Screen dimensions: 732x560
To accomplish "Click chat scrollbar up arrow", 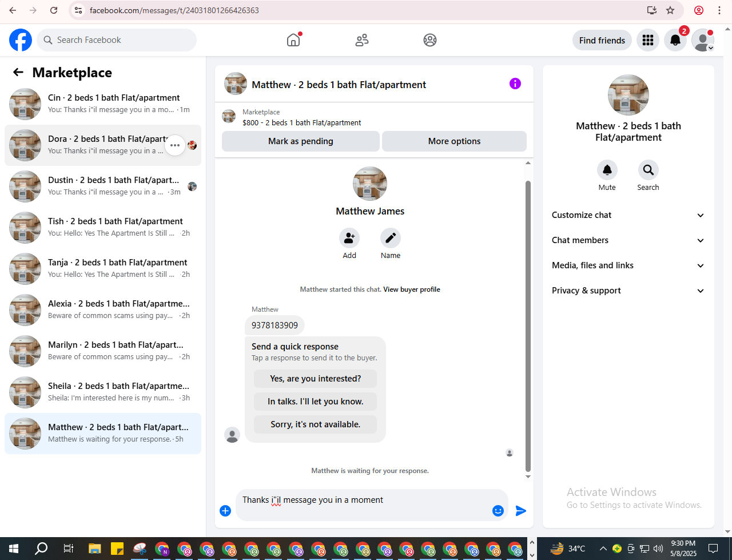I will tap(528, 163).
